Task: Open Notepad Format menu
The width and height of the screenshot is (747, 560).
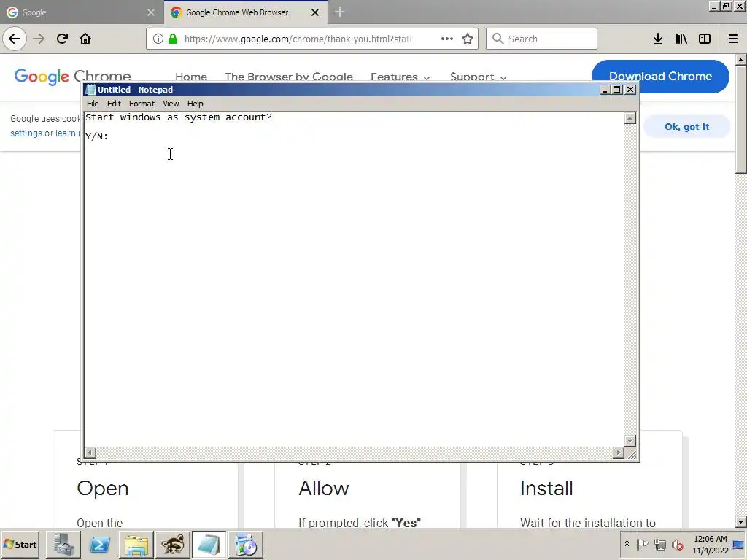Action: coord(142,104)
